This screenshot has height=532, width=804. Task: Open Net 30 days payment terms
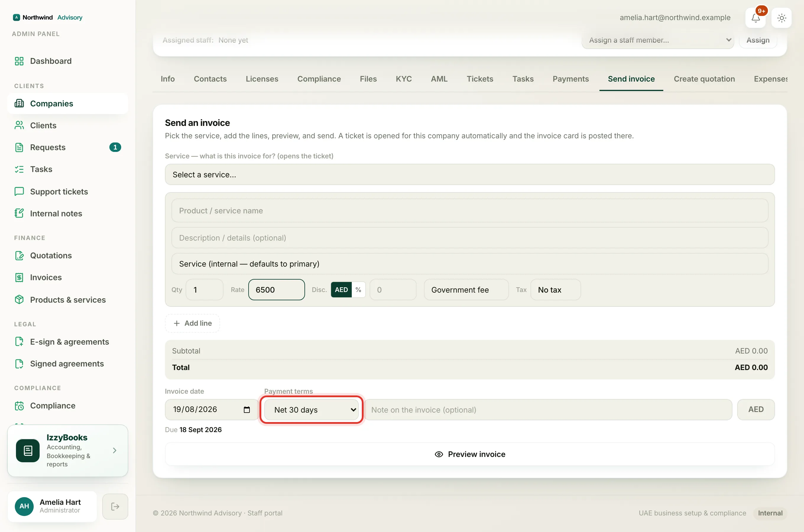[x=312, y=410]
